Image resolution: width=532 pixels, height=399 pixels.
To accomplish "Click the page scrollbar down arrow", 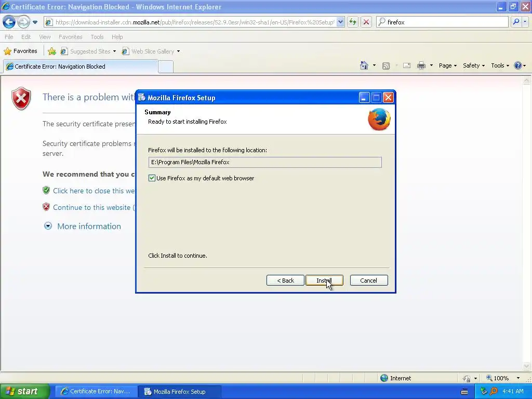I will [x=527, y=366].
